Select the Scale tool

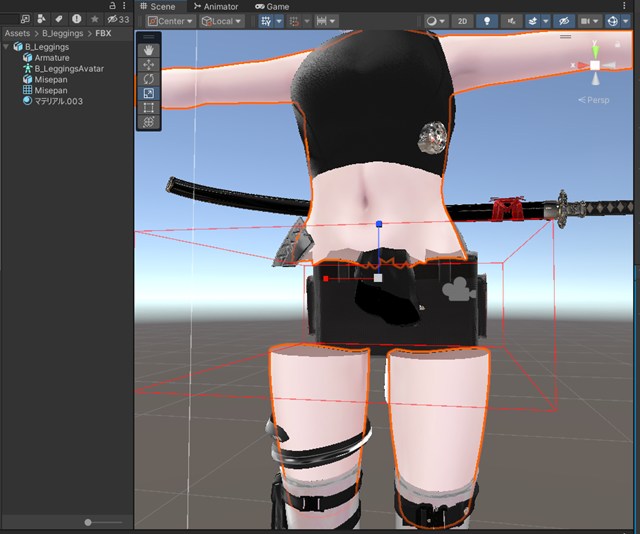pos(149,93)
